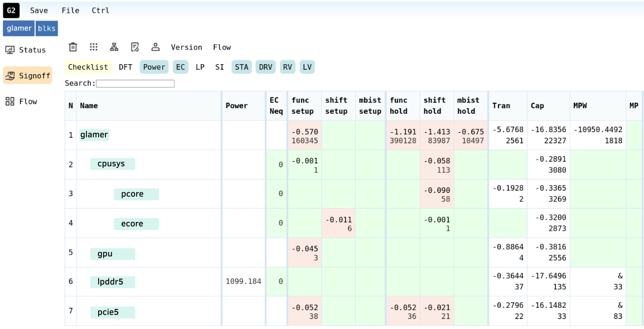The width and height of the screenshot is (644, 329).
Task: Open Status in the left sidebar
Action: pos(26,50)
